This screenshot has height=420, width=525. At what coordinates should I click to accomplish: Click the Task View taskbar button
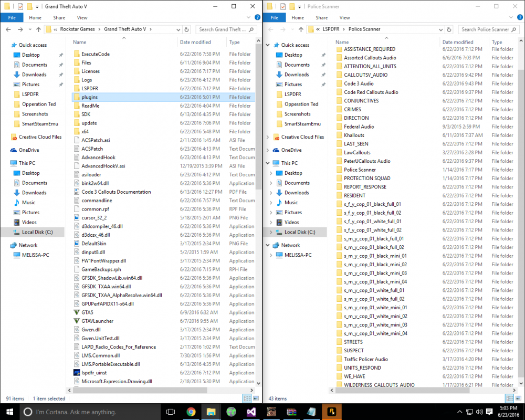pos(171,412)
